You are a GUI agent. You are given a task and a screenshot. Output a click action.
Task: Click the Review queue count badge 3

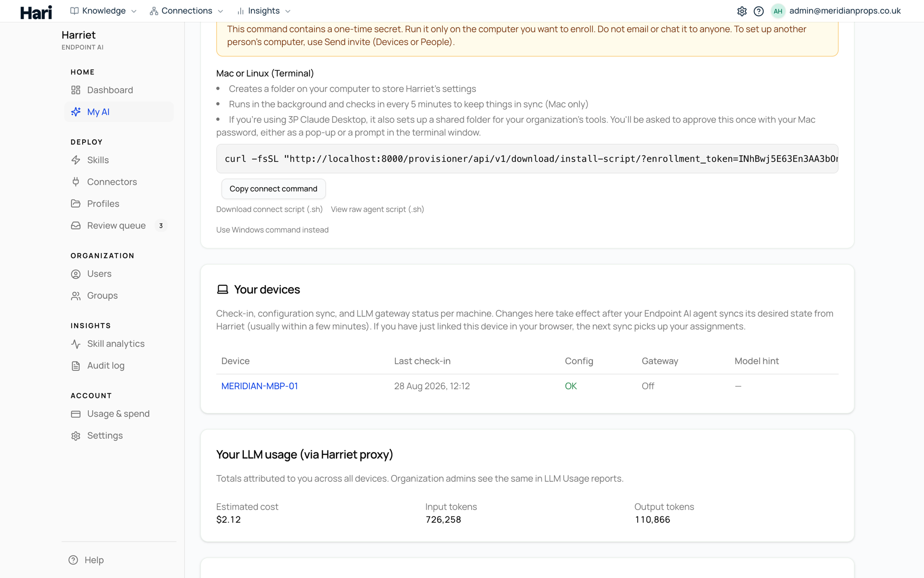pyautogui.click(x=161, y=226)
